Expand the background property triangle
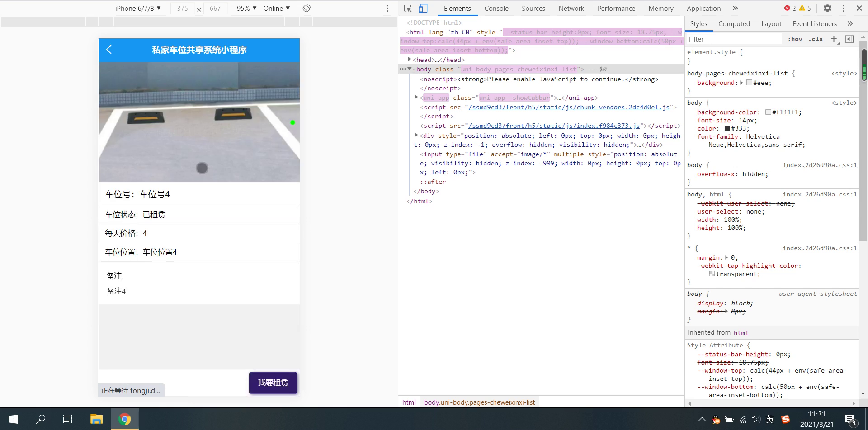The image size is (868, 430). tap(741, 83)
